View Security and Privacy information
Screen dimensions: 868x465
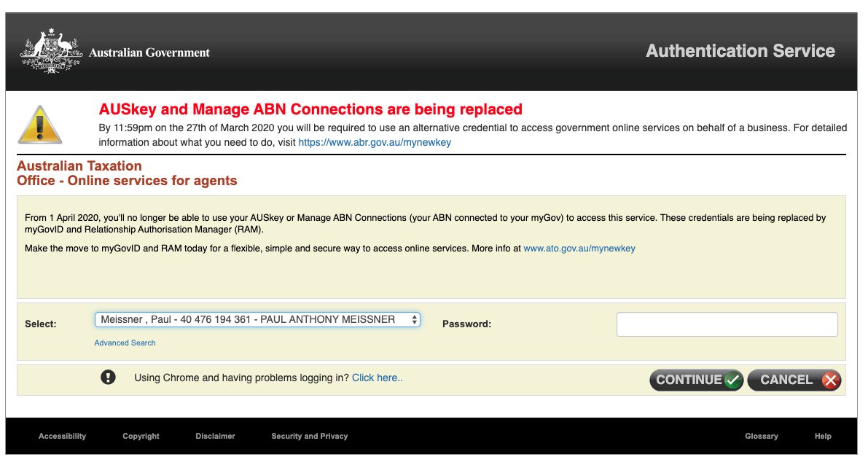click(309, 436)
